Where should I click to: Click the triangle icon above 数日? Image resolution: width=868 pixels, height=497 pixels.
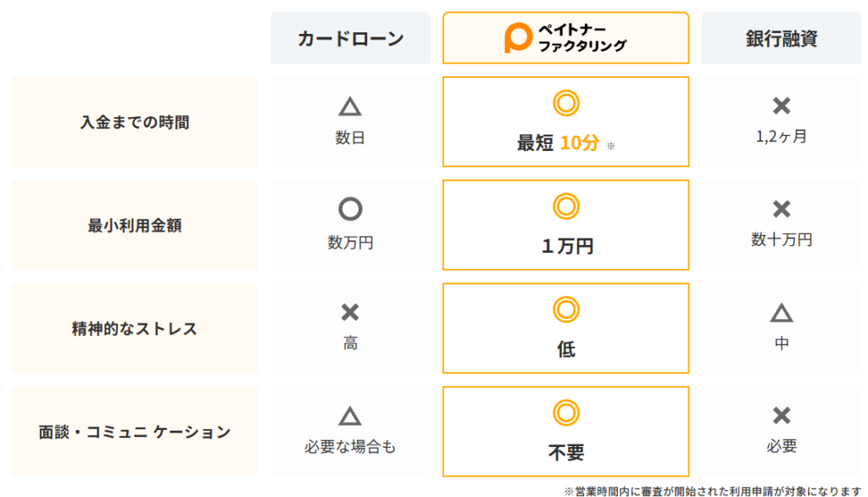click(x=350, y=106)
